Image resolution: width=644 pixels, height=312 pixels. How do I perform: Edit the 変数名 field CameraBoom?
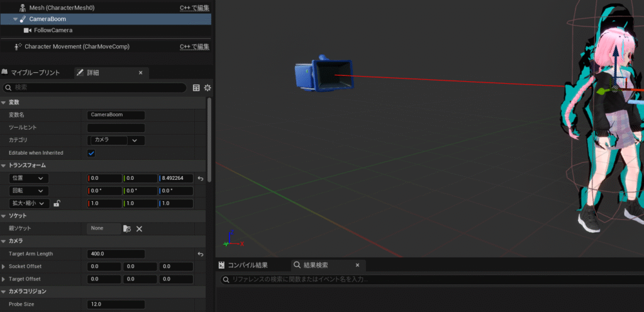point(116,115)
